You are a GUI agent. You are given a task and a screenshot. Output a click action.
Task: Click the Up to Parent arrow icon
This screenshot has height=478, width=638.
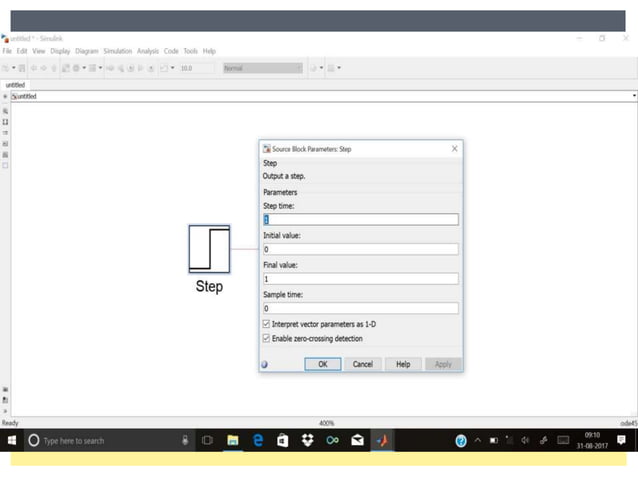[54, 68]
